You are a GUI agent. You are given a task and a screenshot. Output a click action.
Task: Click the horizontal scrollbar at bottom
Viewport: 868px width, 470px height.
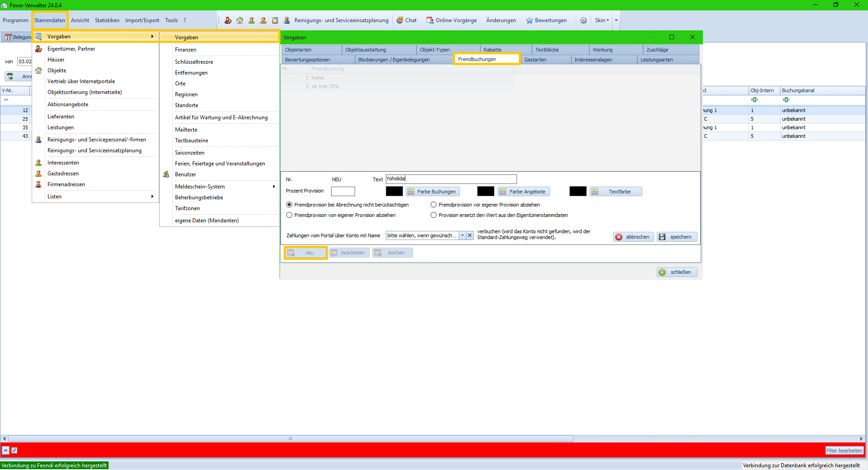(290, 438)
